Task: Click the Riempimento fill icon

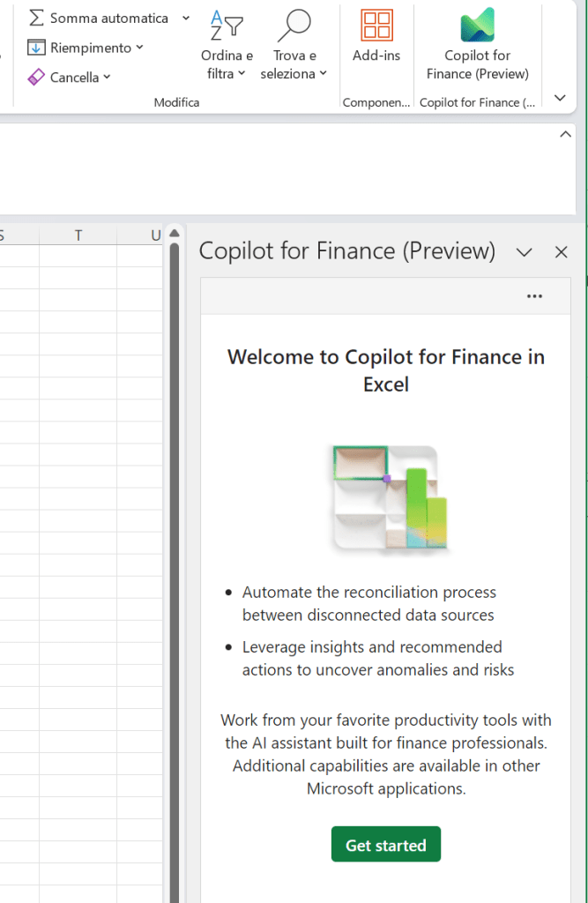Action: [x=36, y=48]
